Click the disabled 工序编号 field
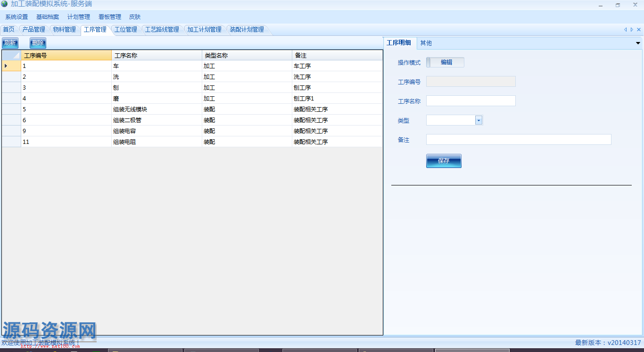The width and height of the screenshot is (644, 352). tap(471, 82)
